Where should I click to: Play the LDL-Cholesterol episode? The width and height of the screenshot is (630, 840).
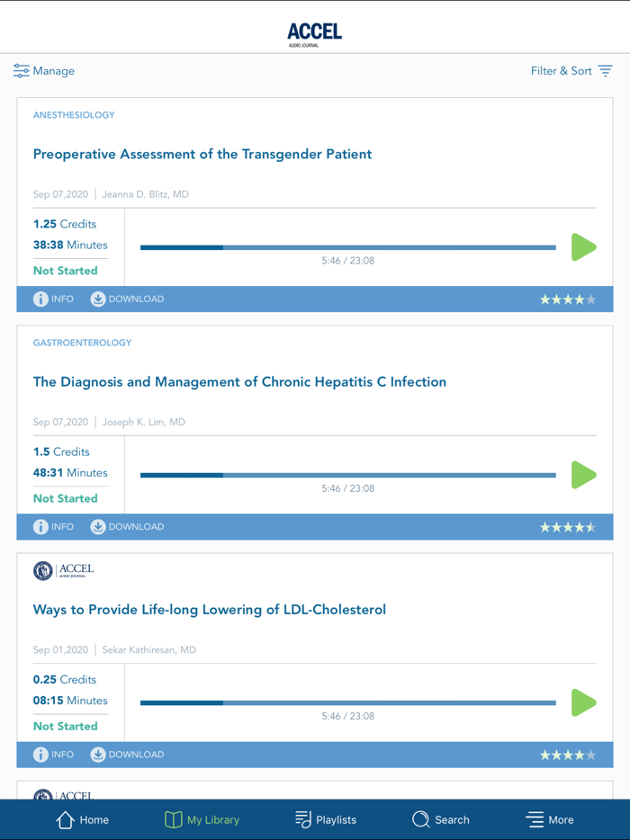[x=583, y=702]
